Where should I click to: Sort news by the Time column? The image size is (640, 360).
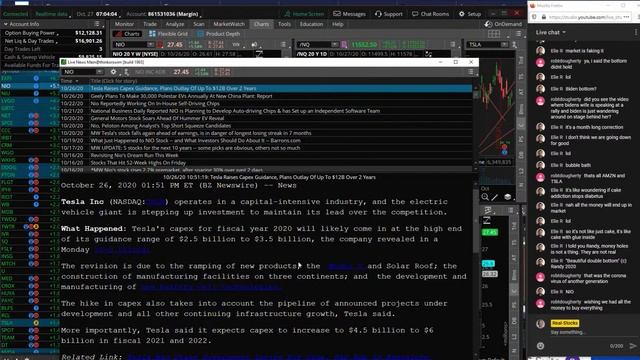click(x=69, y=81)
